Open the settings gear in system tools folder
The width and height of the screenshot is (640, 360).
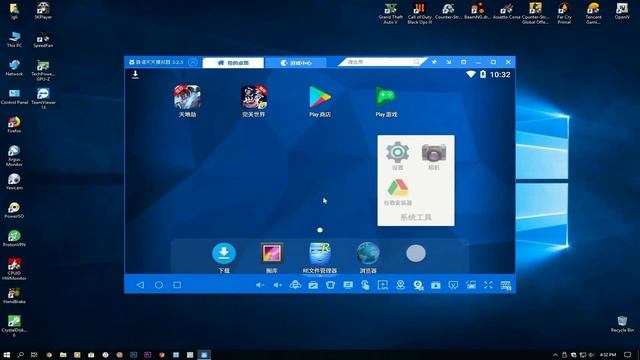pos(398,156)
